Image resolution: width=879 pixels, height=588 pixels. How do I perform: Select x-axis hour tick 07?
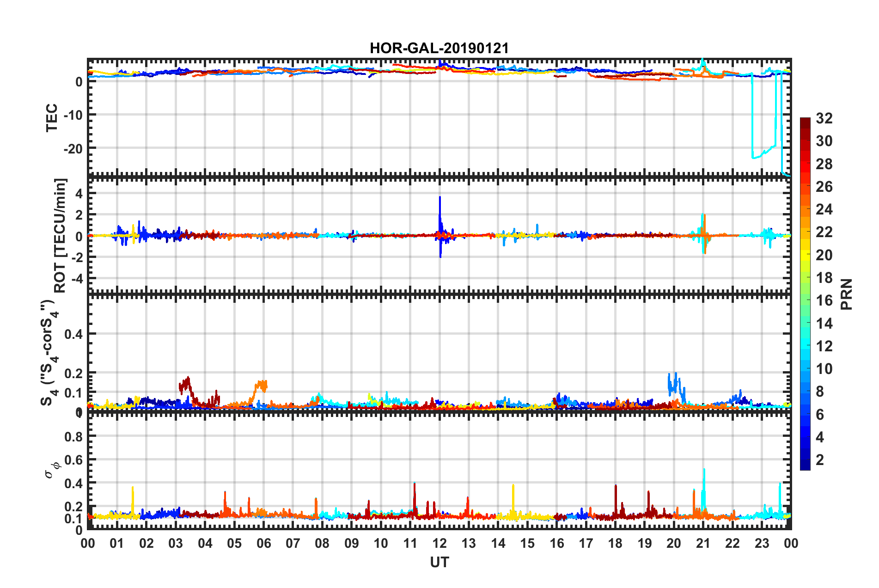293,544
